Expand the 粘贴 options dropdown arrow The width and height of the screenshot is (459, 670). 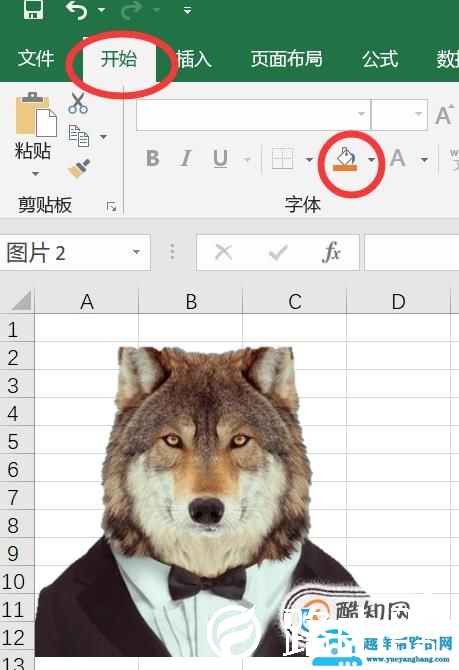click(x=35, y=173)
